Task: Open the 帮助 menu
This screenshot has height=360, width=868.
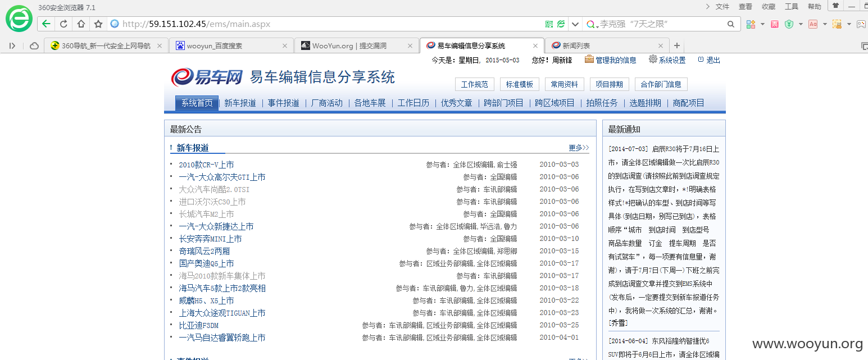Action: click(x=815, y=6)
